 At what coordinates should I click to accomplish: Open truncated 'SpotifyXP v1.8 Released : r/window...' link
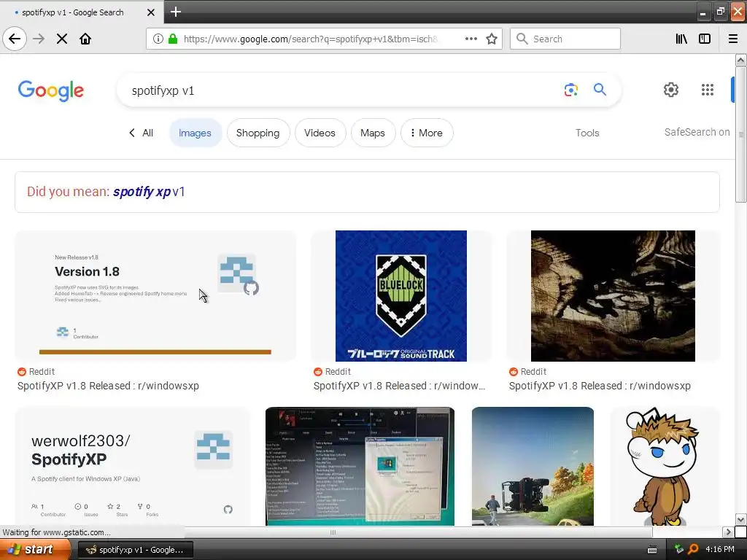tap(399, 386)
